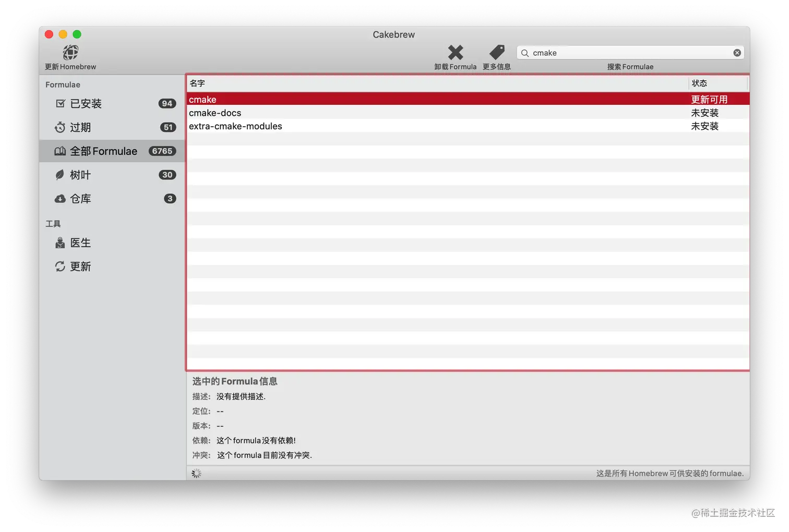Focus the 搜索 Formulae search field

coord(630,53)
